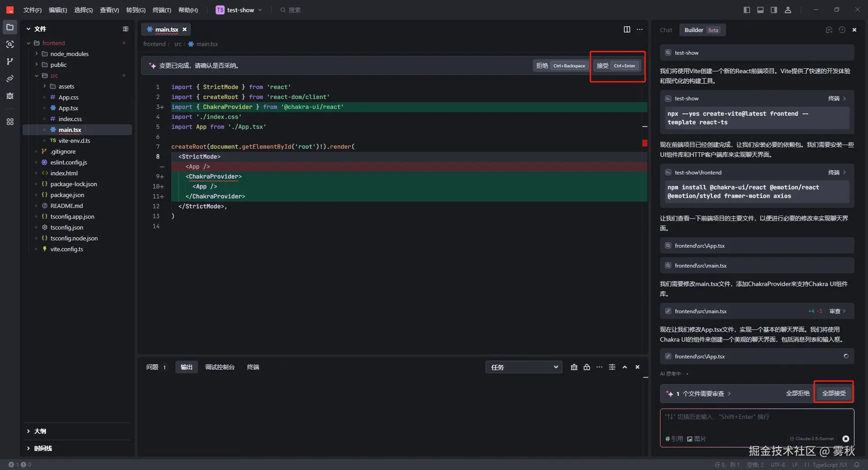The width and height of the screenshot is (868, 470).
Task: Open the 终端(T) menu
Action: point(161,10)
